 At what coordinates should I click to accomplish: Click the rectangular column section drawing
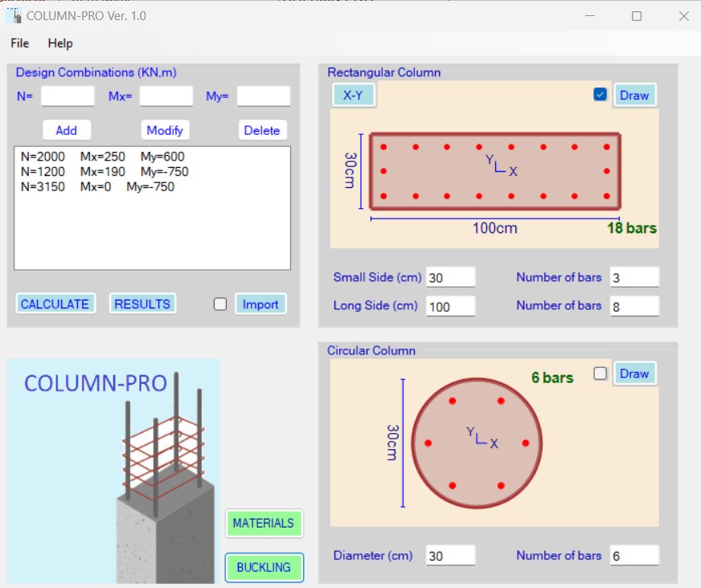point(495,171)
